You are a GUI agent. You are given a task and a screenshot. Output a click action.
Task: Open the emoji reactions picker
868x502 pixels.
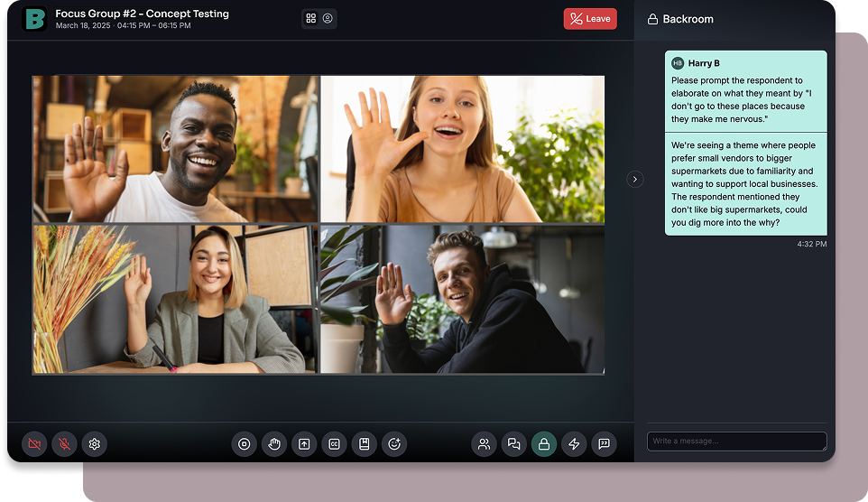click(393, 443)
